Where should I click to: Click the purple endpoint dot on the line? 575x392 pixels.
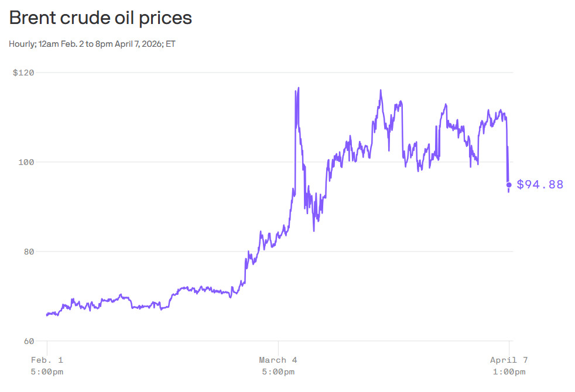(x=509, y=185)
